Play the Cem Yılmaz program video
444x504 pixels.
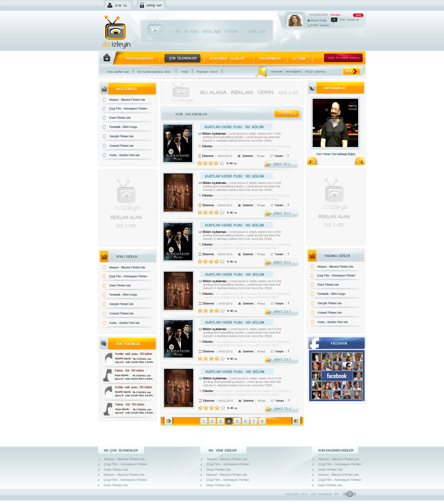point(335,124)
